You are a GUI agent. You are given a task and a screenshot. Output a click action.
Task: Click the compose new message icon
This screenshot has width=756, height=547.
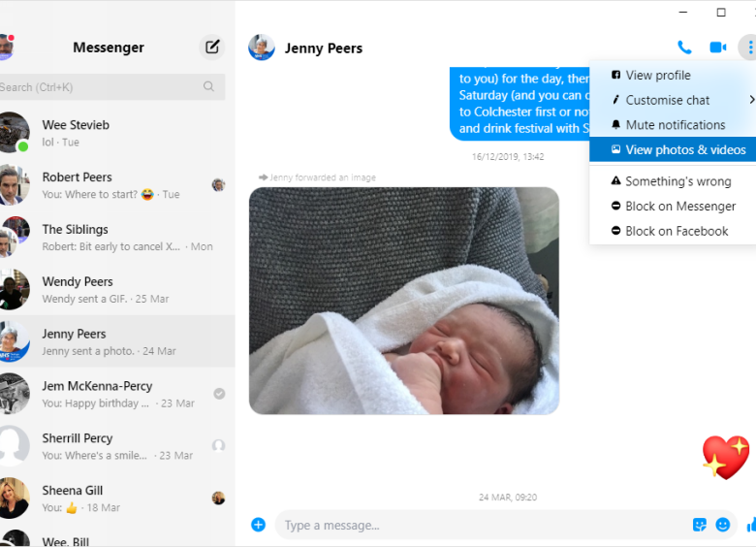212,47
